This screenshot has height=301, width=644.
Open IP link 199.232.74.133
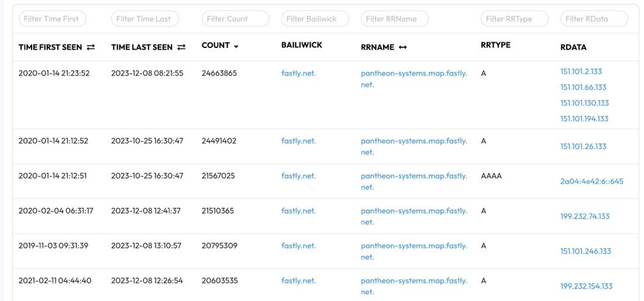click(585, 216)
